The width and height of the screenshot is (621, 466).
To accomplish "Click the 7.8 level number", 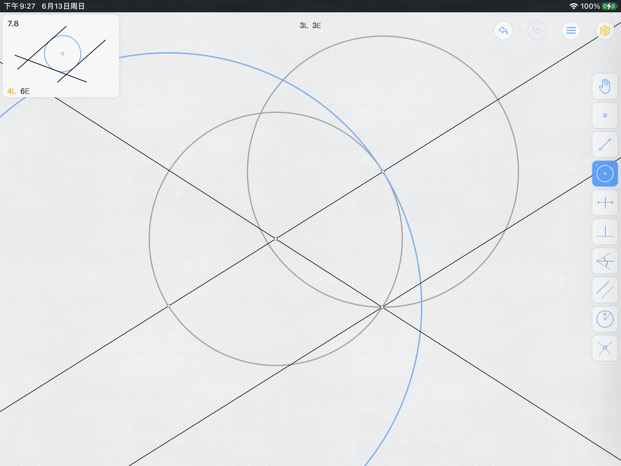I will [x=13, y=23].
